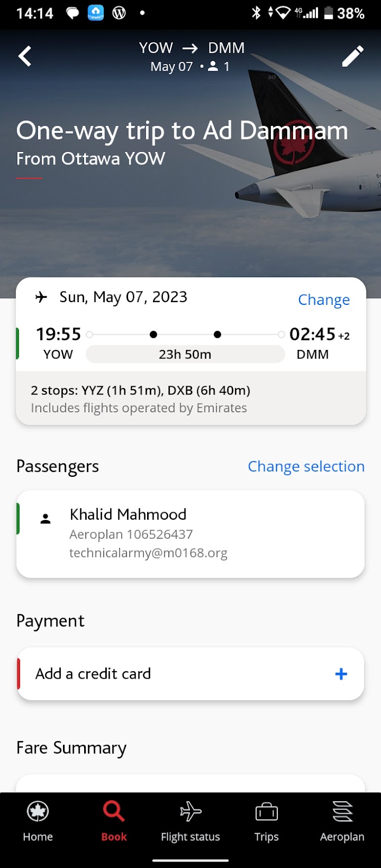Tap the Bluetooth status bar icon
381x868 pixels.
[x=256, y=13]
